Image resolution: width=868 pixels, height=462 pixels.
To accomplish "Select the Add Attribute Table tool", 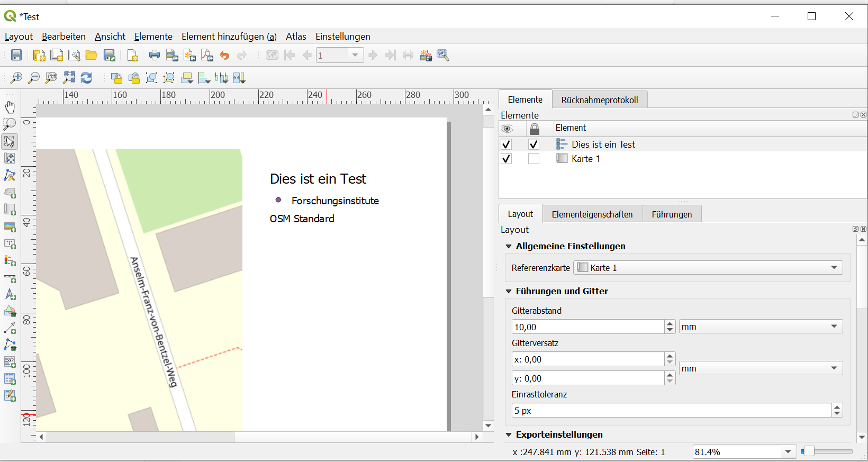I will point(10,379).
